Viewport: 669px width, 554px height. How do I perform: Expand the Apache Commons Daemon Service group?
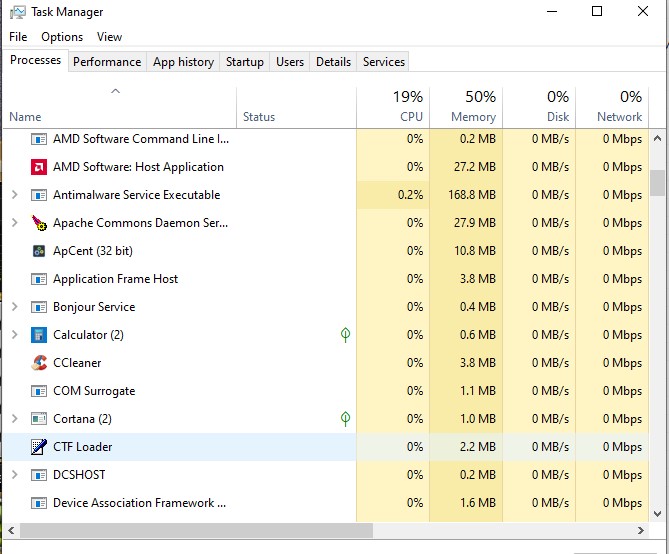[15, 223]
